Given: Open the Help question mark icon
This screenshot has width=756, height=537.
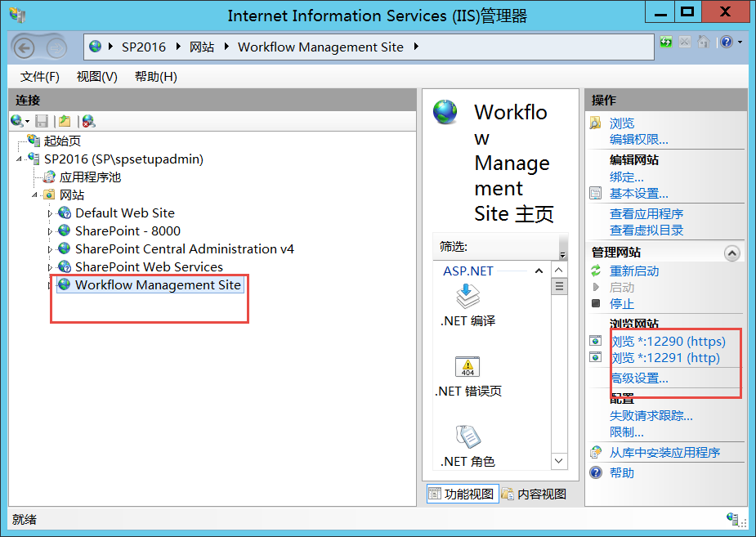Looking at the screenshot, I should [727, 42].
